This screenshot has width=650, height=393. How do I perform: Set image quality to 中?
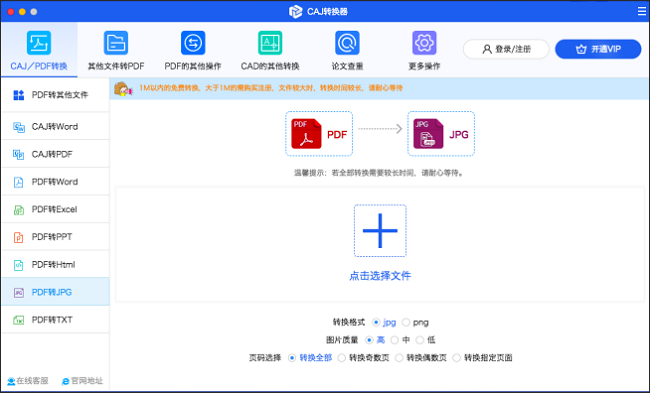[x=394, y=340]
